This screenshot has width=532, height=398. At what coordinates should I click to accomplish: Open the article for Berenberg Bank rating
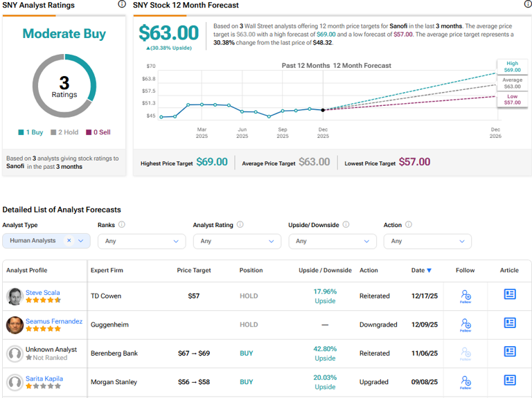click(x=510, y=352)
